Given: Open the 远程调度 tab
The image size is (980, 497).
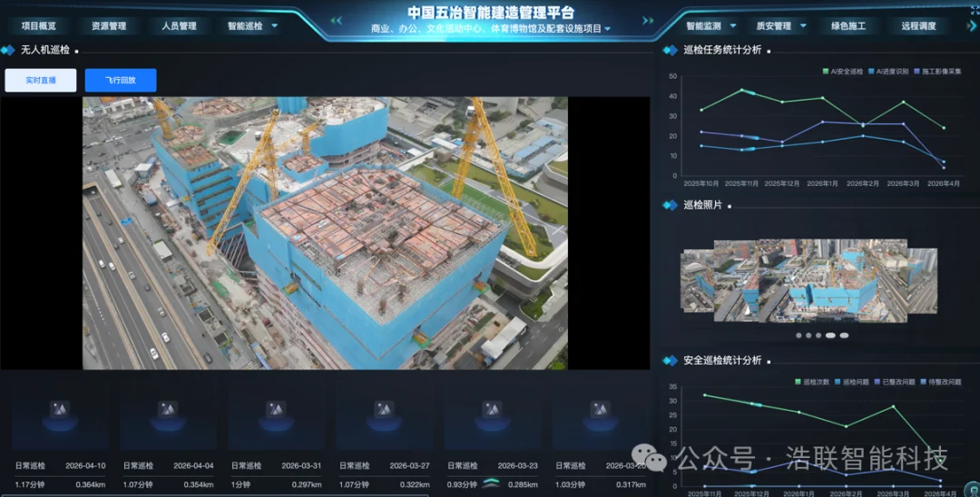Looking at the screenshot, I should click(x=918, y=25).
